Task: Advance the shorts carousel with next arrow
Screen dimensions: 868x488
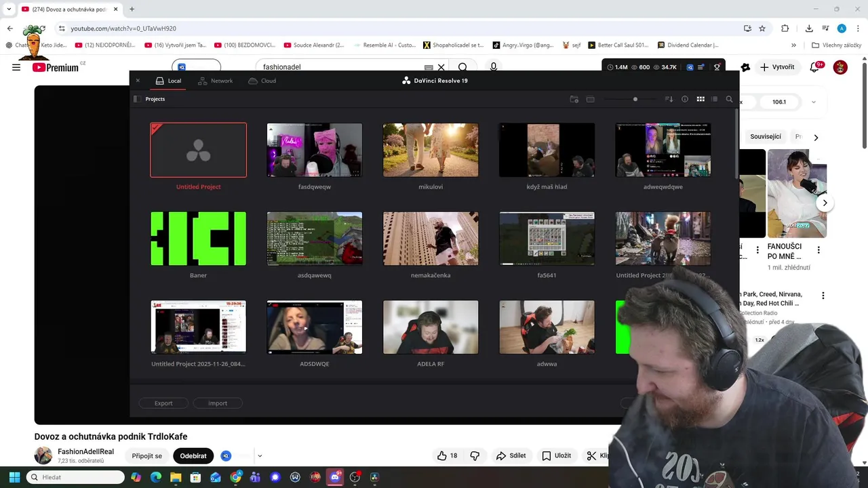Action: coord(825,203)
